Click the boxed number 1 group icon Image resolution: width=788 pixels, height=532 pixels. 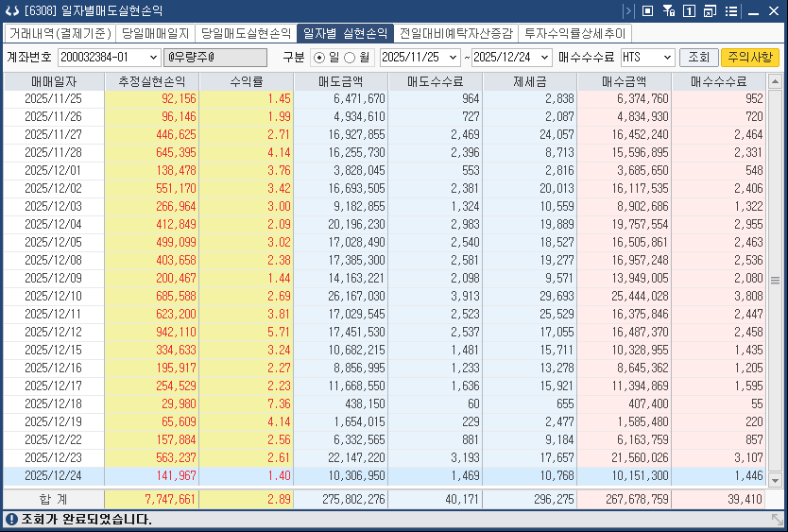coord(689,10)
